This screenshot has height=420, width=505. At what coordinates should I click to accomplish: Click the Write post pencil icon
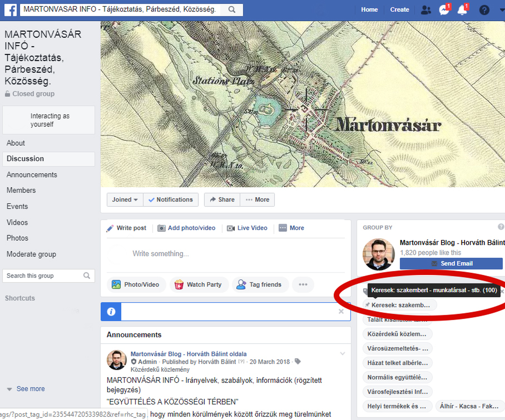click(x=110, y=228)
